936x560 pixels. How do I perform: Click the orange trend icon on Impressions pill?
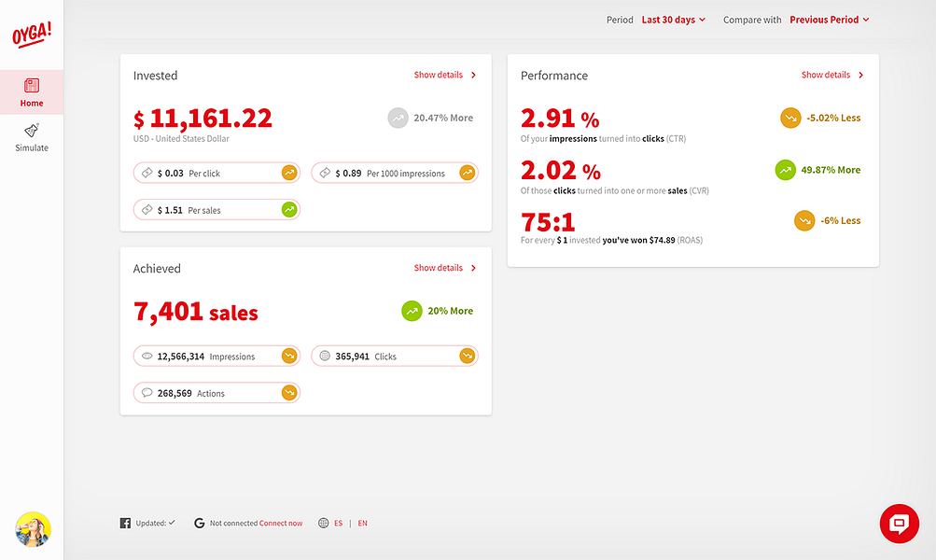point(289,356)
